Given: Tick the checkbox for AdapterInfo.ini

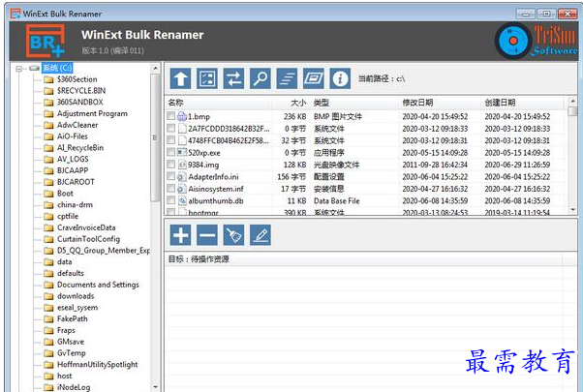Looking at the screenshot, I should click(x=170, y=176).
